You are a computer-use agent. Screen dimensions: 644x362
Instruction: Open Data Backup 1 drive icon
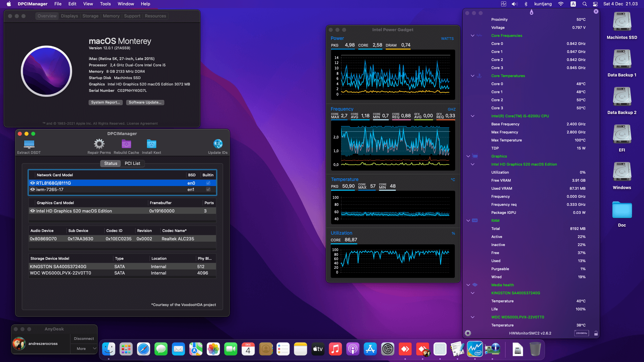(x=622, y=59)
